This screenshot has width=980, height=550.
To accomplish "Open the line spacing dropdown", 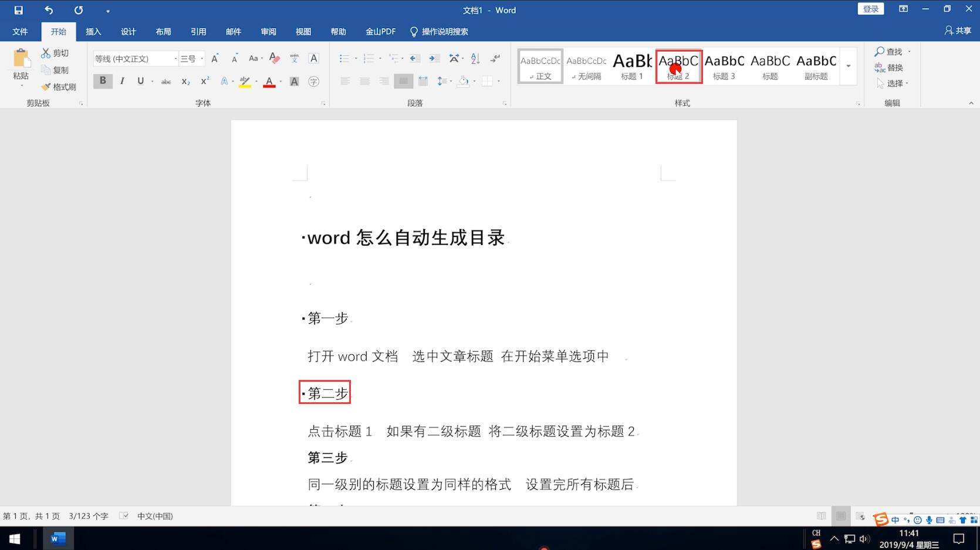I will point(445,82).
